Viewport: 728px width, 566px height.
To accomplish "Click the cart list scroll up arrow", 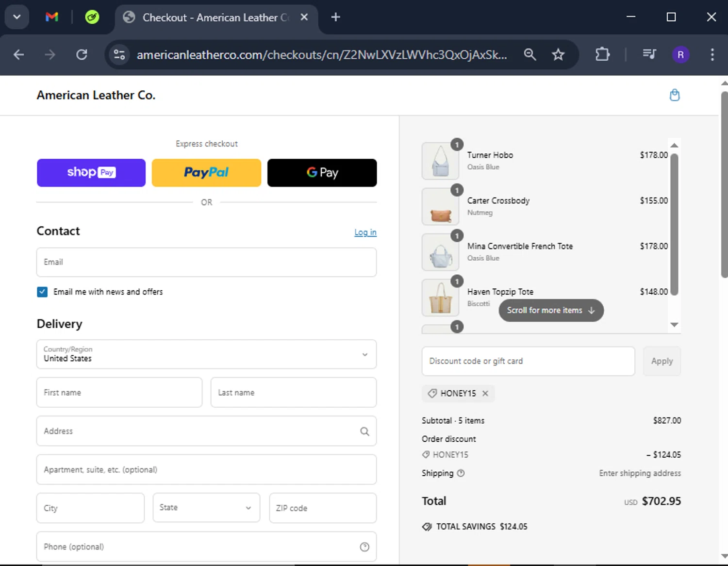I will tap(674, 145).
